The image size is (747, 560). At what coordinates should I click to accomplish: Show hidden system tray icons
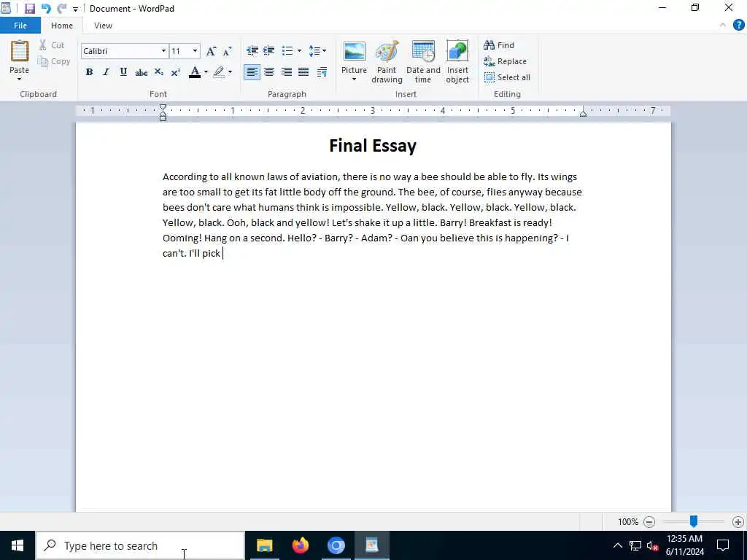[x=617, y=545]
